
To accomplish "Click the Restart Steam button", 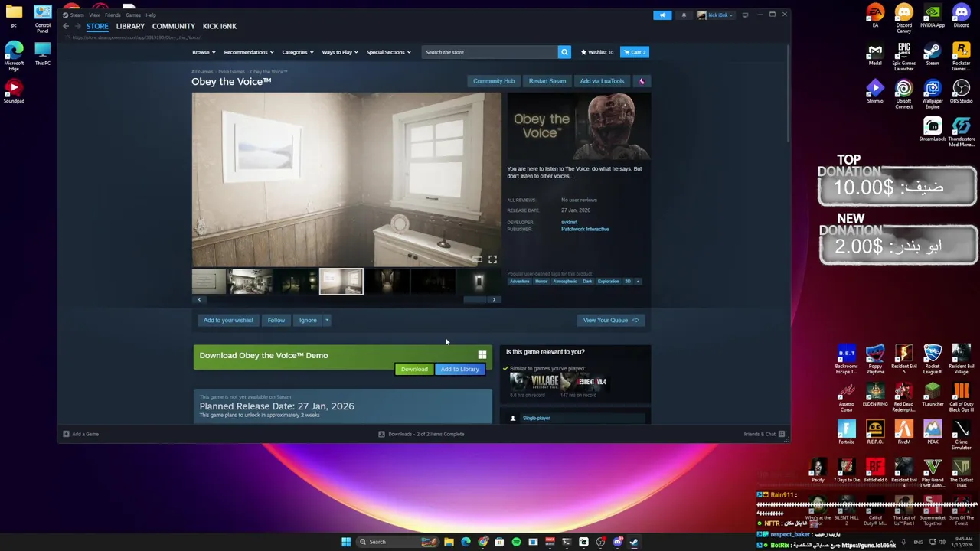I will pos(547,81).
